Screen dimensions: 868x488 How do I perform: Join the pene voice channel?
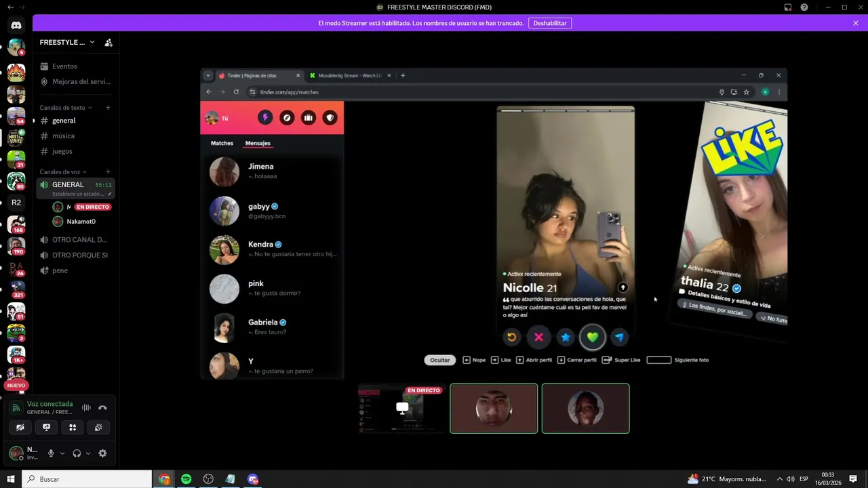[x=76, y=270]
